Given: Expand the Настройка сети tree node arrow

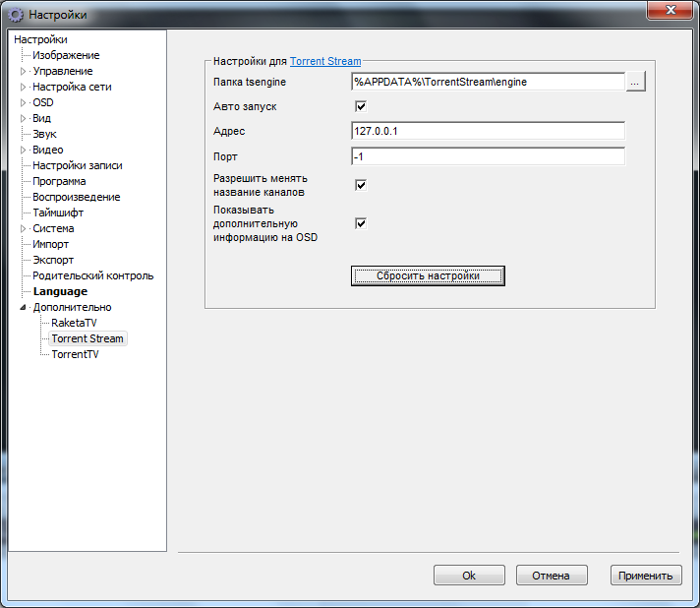Looking at the screenshot, I should pyautogui.click(x=24, y=88).
